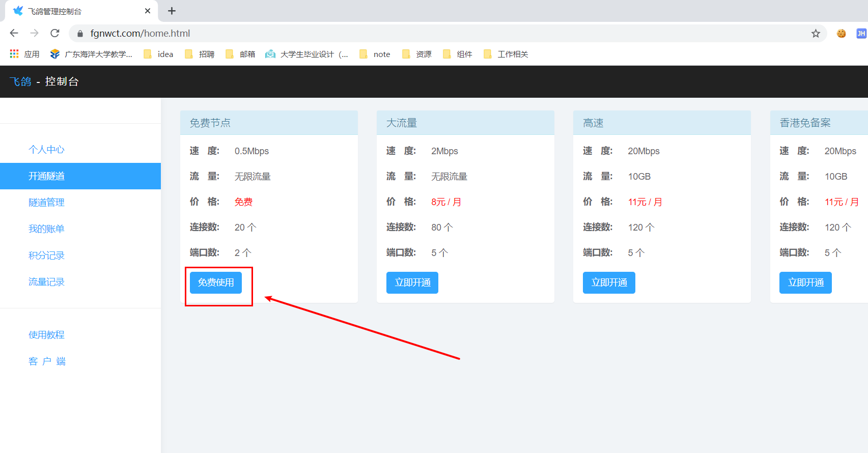
Task: Click 10GB traffic value in 高速 card
Action: (x=639, y=177)
